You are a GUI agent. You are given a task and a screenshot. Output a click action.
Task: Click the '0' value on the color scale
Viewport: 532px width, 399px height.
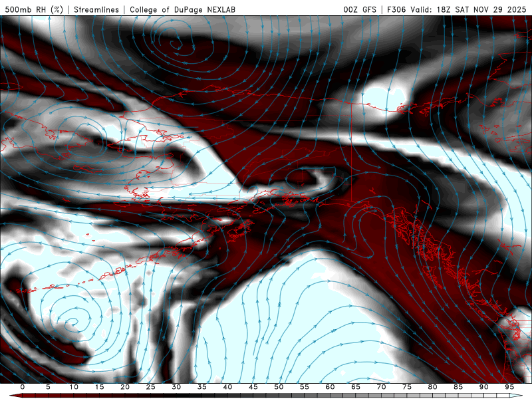pos(23,387)
